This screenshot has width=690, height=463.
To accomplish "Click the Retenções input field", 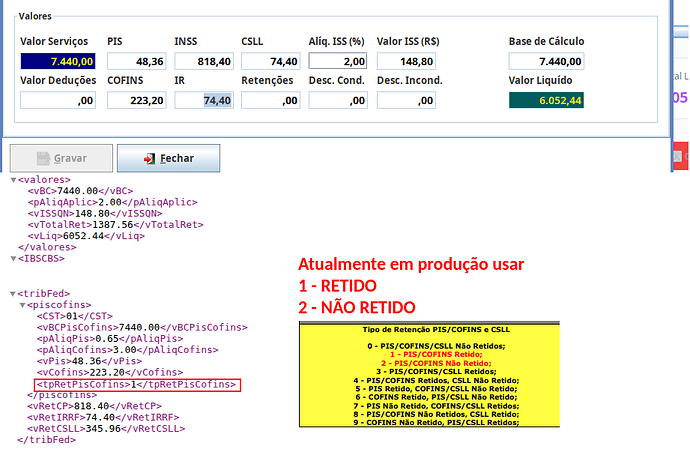I will pyautogui.click(x=271, y=100).
